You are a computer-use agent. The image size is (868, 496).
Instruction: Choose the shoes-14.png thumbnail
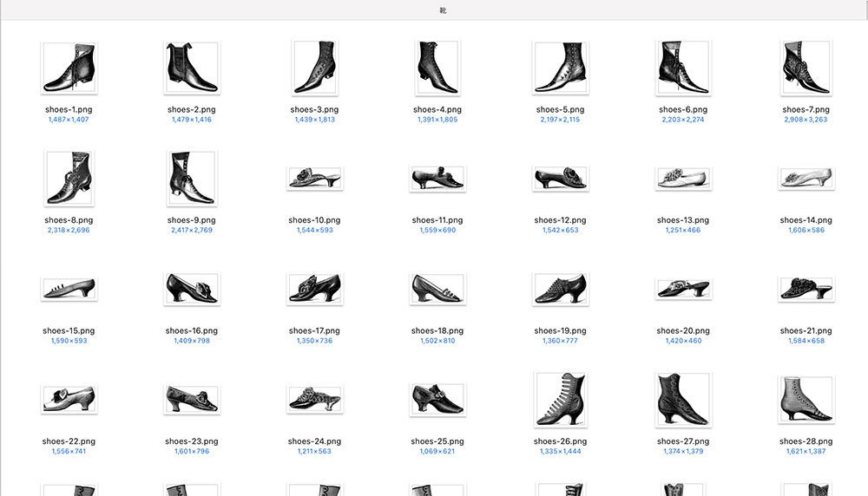click(806, 178)
